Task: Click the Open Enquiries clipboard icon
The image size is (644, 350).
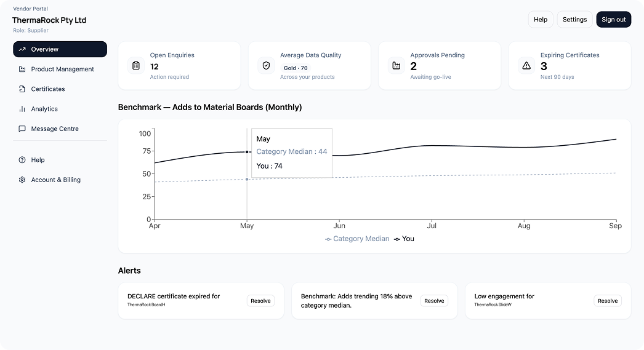Action: click(x=136, y=65)
